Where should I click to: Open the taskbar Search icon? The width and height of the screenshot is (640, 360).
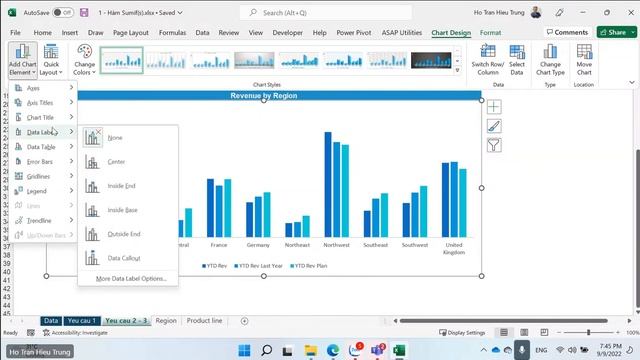(x=266, y=350)
